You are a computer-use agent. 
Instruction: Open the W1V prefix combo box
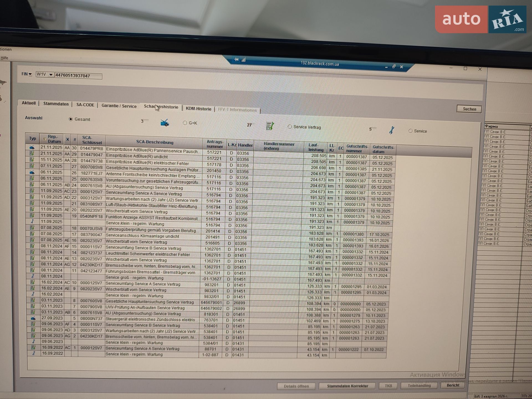pyautogui.click(x=45, y=75)
